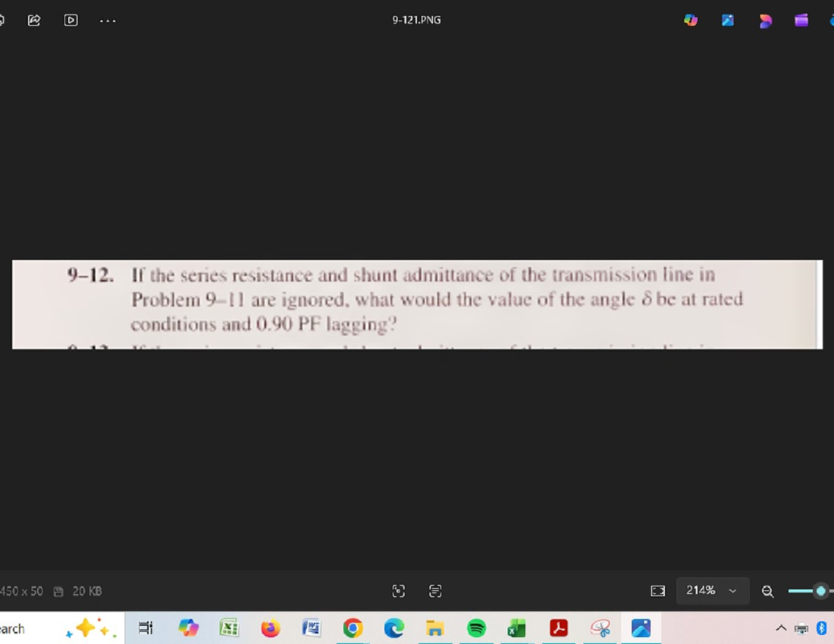Start slideshow from the top toolbar
Viewport: 834px width, 644px height.
tap(71, 20)
